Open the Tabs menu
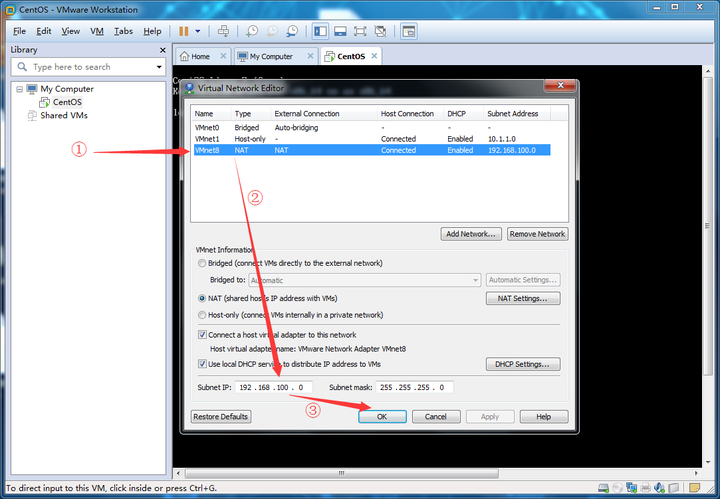This screenshot has height=499, width=720. (x=124, y=31)
